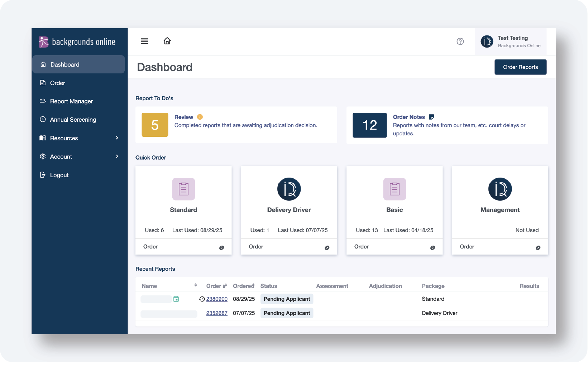The width and height of the screenshot is (588, 367).
Task: Expand the Account sidebar submenu
Action: pos(117,156)
